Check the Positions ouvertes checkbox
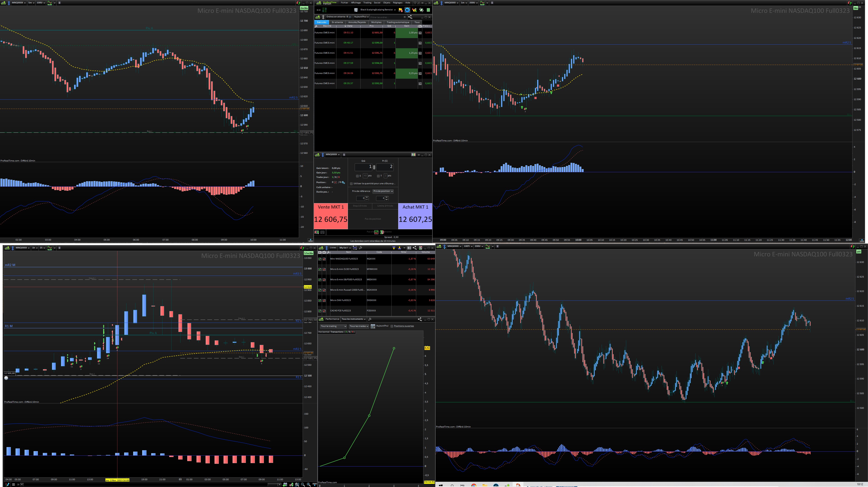The width and height of the screenshot is (868, 487). coord(392,326)
